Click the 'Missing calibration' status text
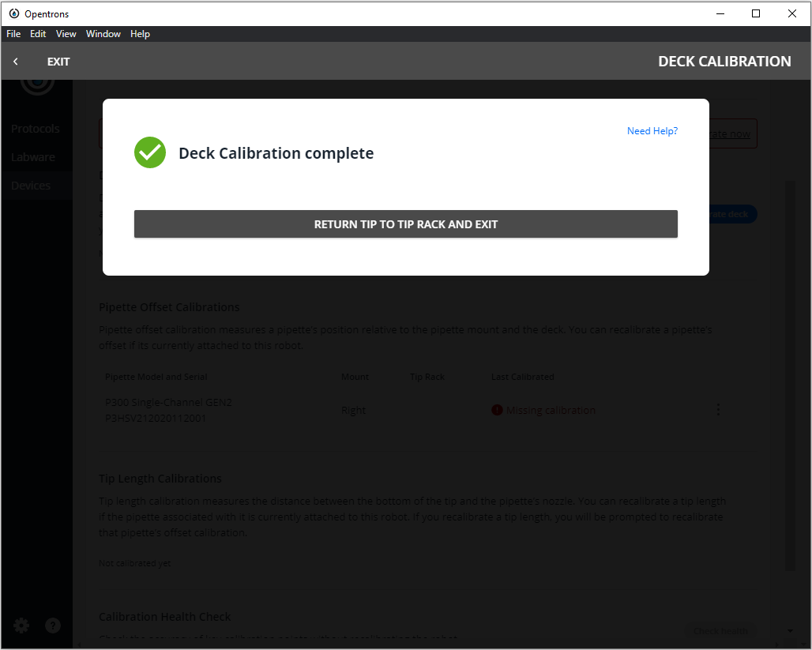812x650 pixels. (551, 410)
